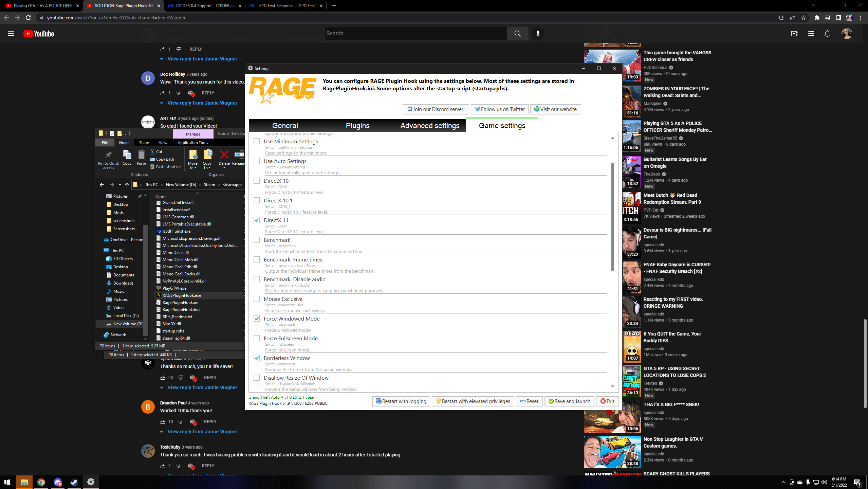The width and height of the screenshot is (868, 489).
Task: Click the Explorer up-directory arrow
Action: coord(127,185)
